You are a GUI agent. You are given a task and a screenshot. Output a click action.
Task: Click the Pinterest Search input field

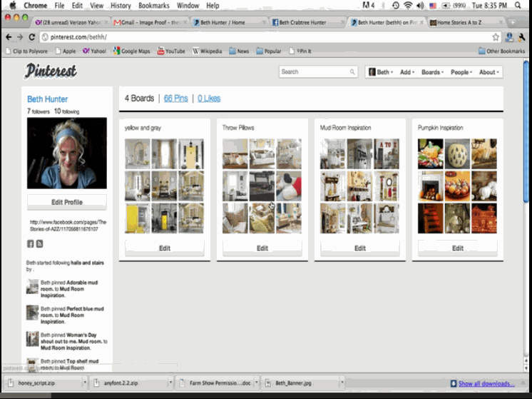coord(314,72)
